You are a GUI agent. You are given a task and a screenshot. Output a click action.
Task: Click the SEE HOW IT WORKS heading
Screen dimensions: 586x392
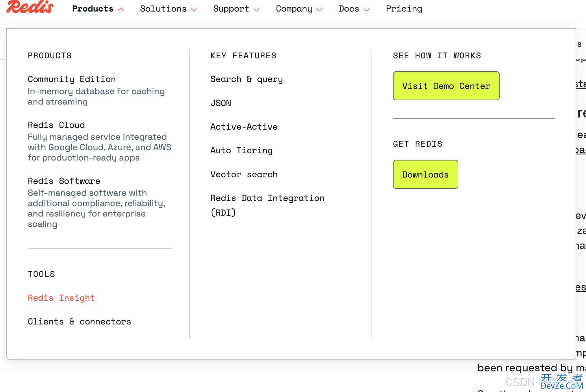point(437,55)
